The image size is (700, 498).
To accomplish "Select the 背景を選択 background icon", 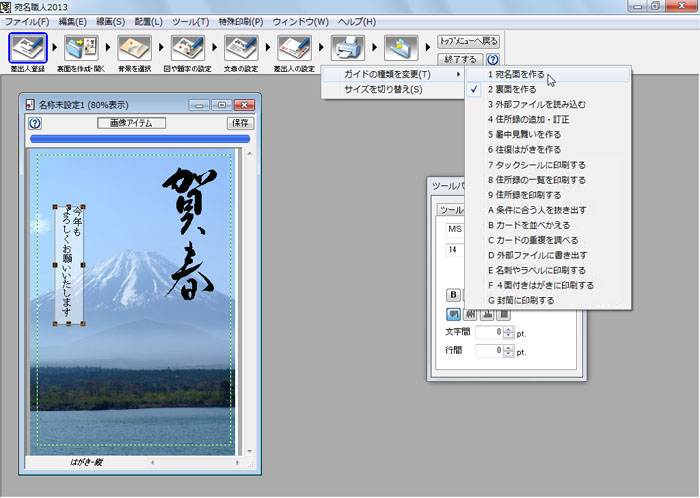I will (134, 47).
